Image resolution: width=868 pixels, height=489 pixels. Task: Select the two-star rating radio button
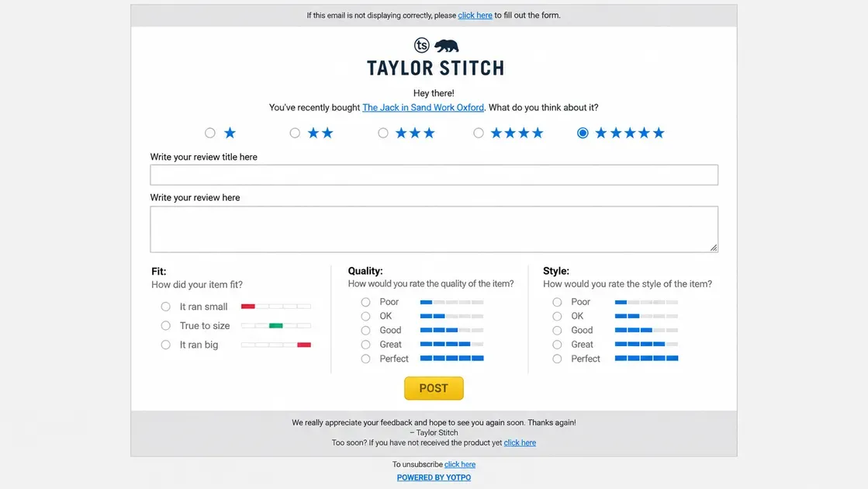click(x=295, y=133)
